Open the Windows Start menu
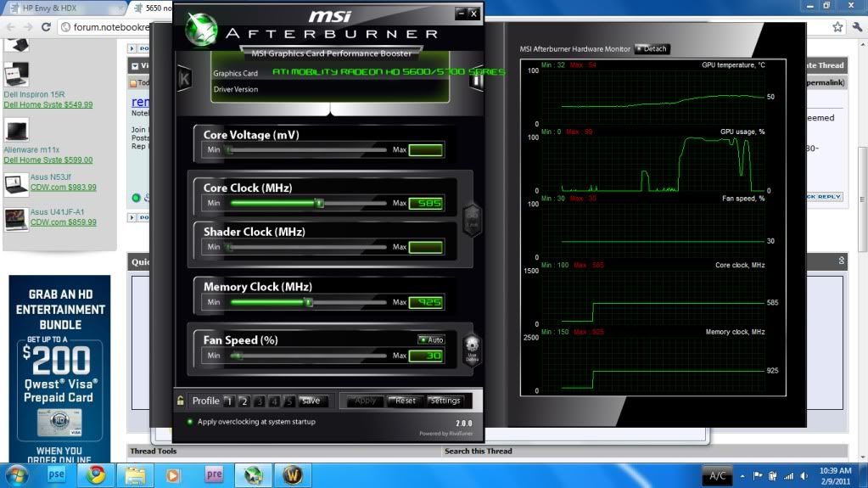The height and width of the screenshot is (488, 868). tap(15, 475)
